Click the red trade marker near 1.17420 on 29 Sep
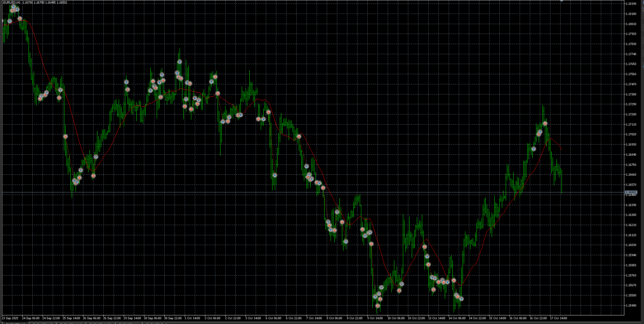 [x=128, y=90]
